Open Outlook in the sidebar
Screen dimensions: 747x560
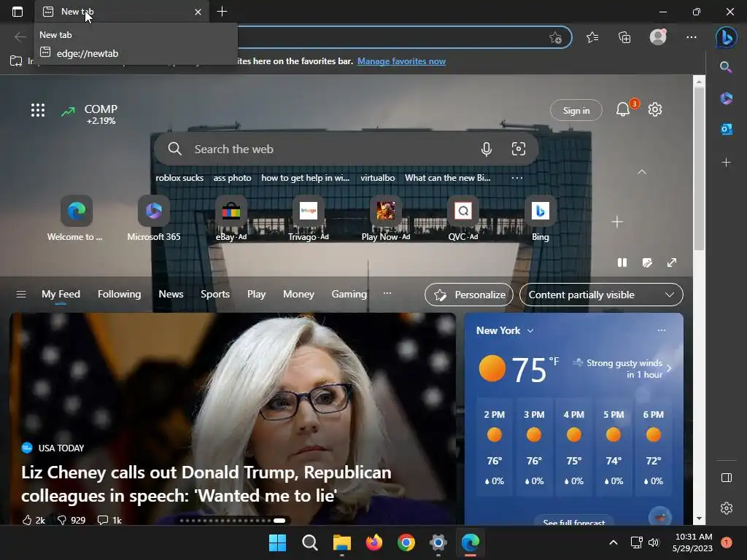726,129
